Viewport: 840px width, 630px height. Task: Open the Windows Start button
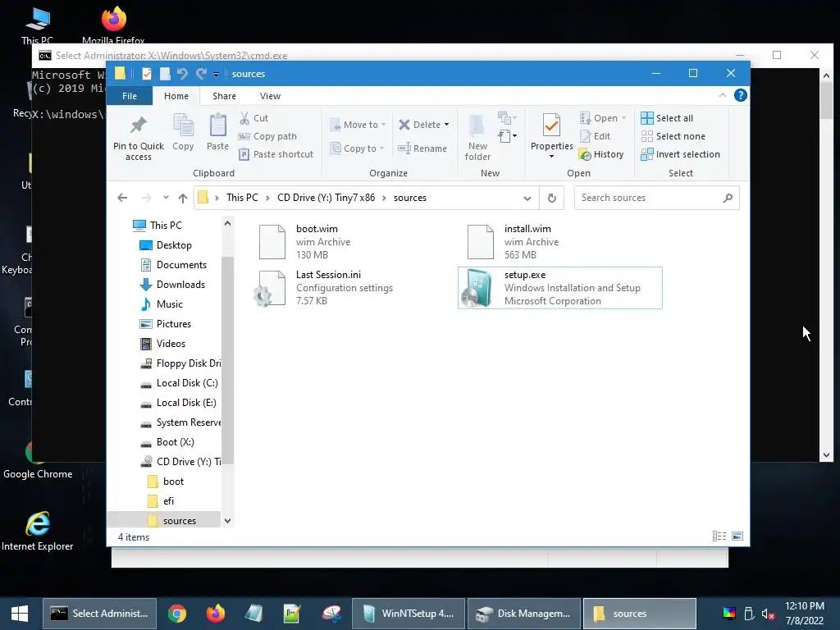(20, 614)
